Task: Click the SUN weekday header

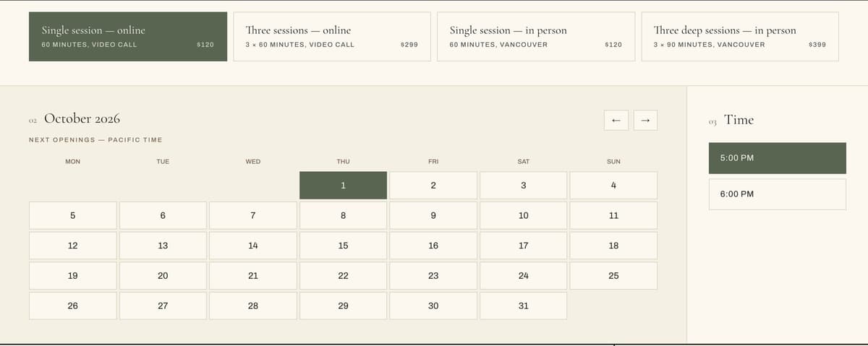Action: (613, 161)
